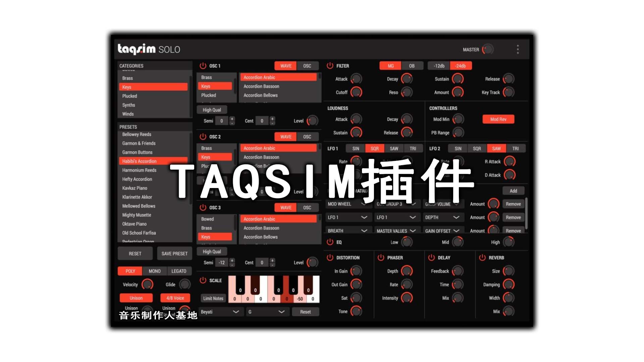This screenshot has height=362, width=644.
Task: Drag the Cutoff filter knob slider
Action: tap(356, 93)
